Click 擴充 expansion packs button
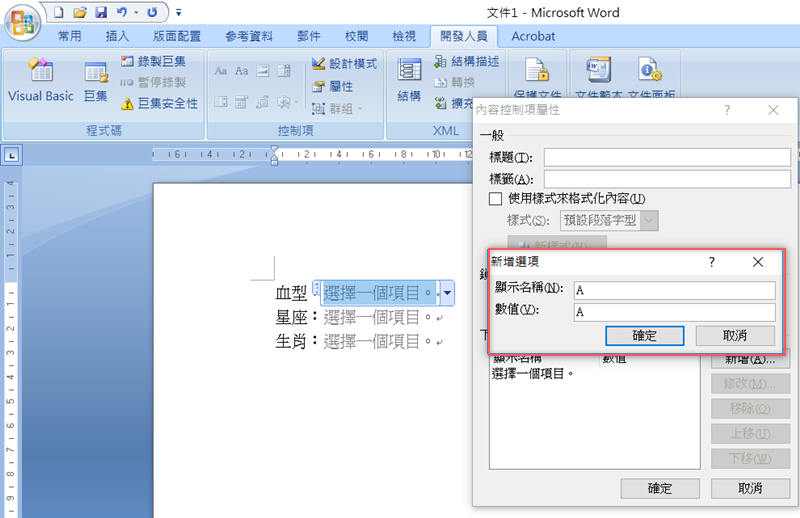The image size is (800, 518). [x=454, y=104]
